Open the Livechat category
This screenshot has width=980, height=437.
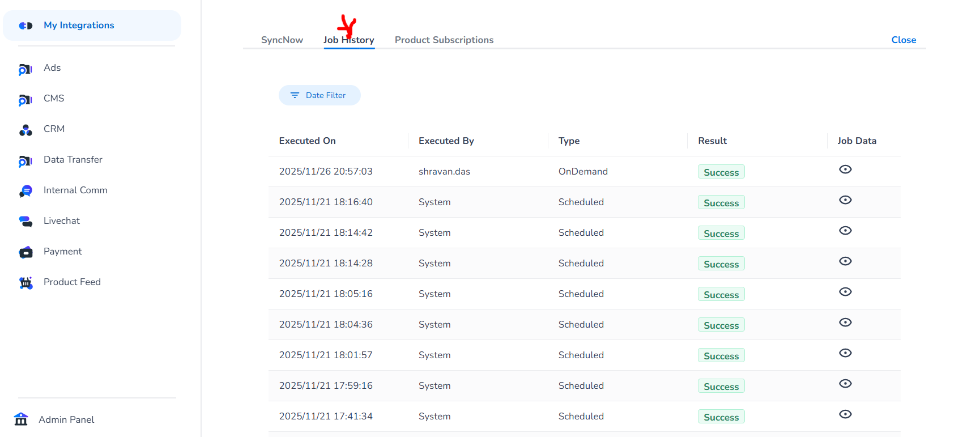pos(62,221)
